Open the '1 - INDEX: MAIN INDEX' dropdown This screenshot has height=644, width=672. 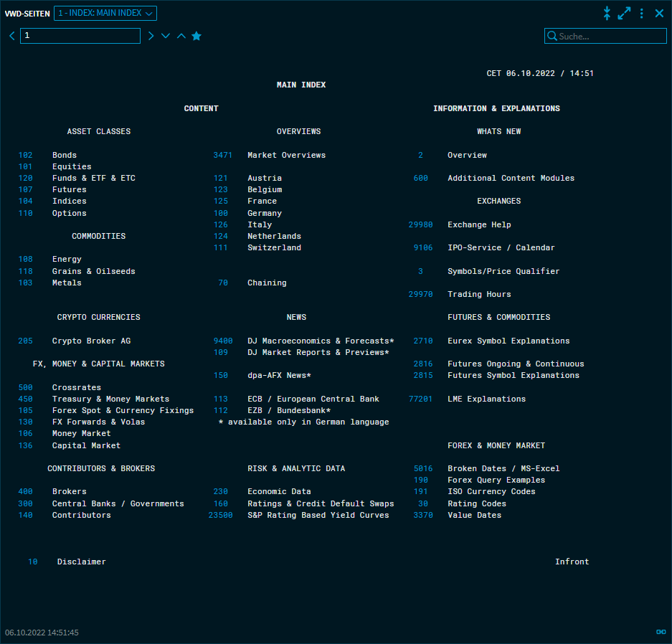point(105,13)
